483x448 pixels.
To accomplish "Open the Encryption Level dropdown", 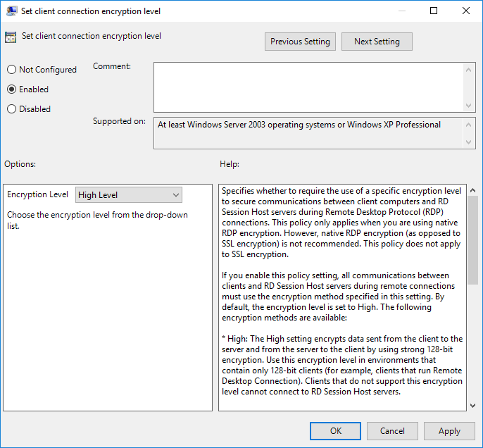I will (x=128, y=195).
